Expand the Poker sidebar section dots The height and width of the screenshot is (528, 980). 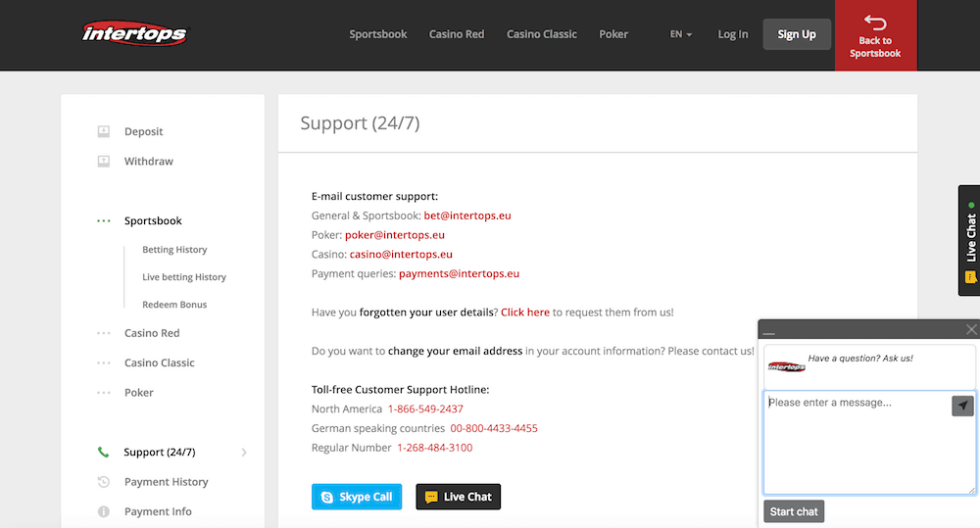coord(104,393)
